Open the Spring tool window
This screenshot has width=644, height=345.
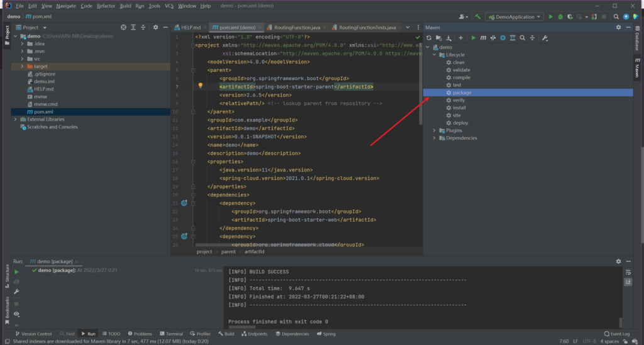(326, 334)
